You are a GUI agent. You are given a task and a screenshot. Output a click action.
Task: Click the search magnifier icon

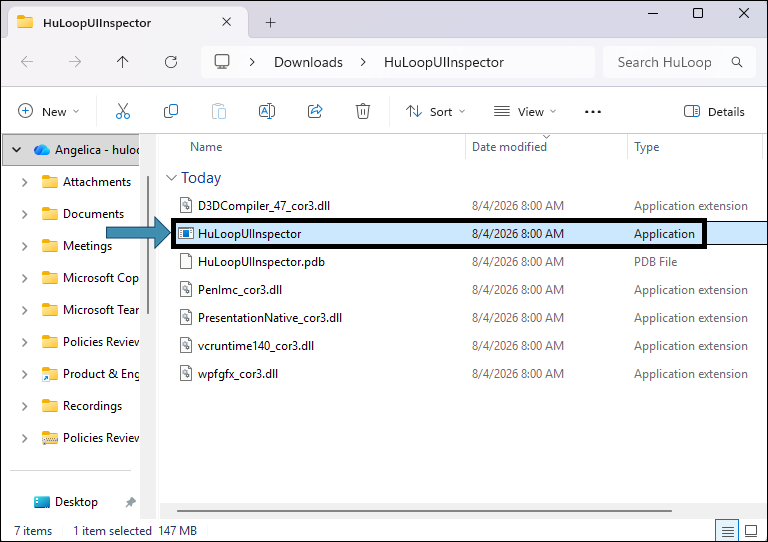coord(737,62)
